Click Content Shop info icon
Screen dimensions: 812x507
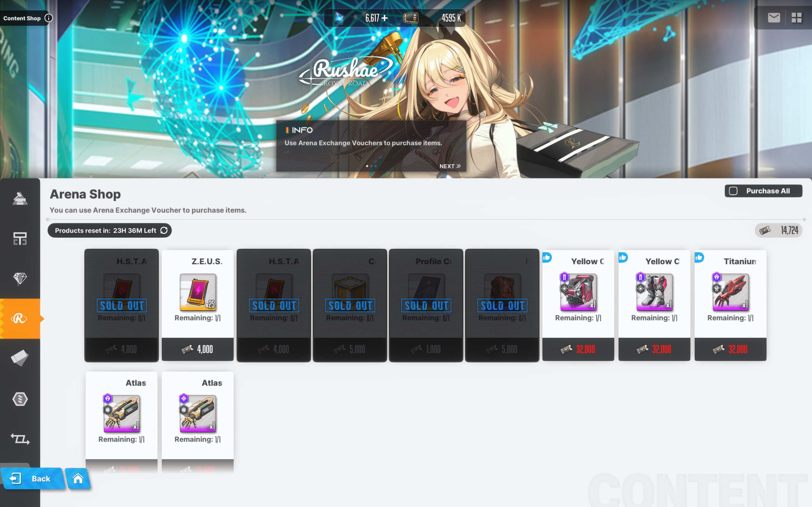click(x=49, y=18)
